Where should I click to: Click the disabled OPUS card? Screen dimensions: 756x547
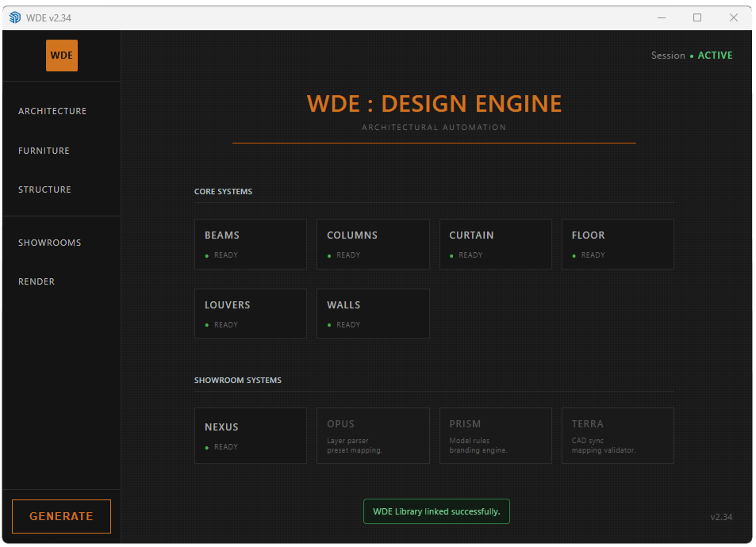(373, 436)
